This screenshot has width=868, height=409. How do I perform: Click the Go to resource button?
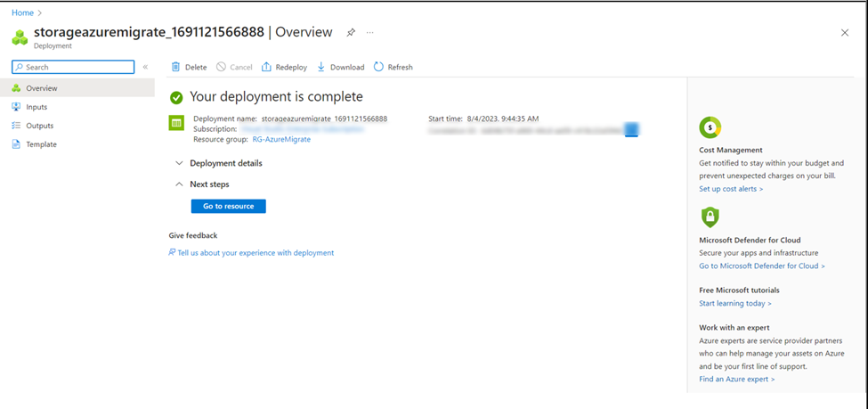[229, 206]
